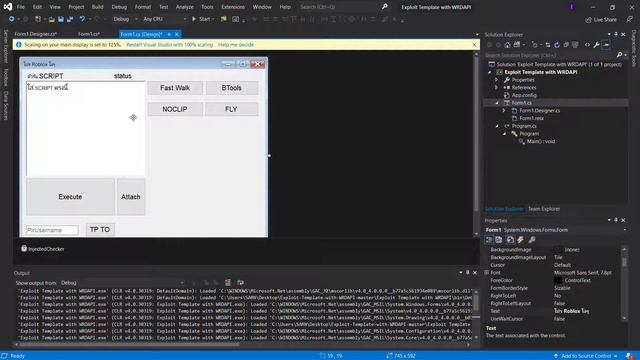This screenshot has width=640, height=360.
Task: Select Form1.resx in Solution Explorer
Action: pos(531,118)
